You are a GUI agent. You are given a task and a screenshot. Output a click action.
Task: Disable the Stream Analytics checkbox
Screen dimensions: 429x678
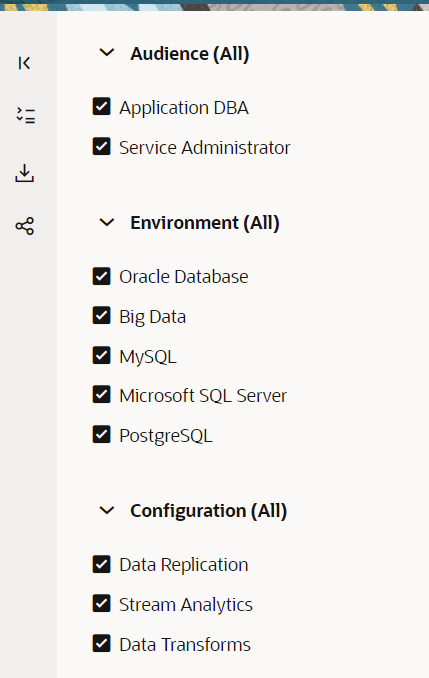point(102,604)
